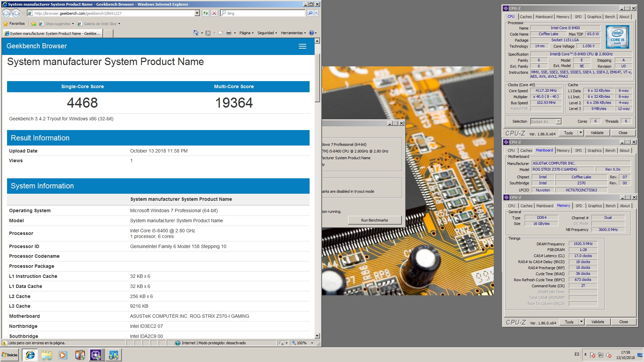The height and width of the screenshot is (362, 644).
Task: Click Run Benchmarks in Geekbench window
Action: [x=374, y=220]
